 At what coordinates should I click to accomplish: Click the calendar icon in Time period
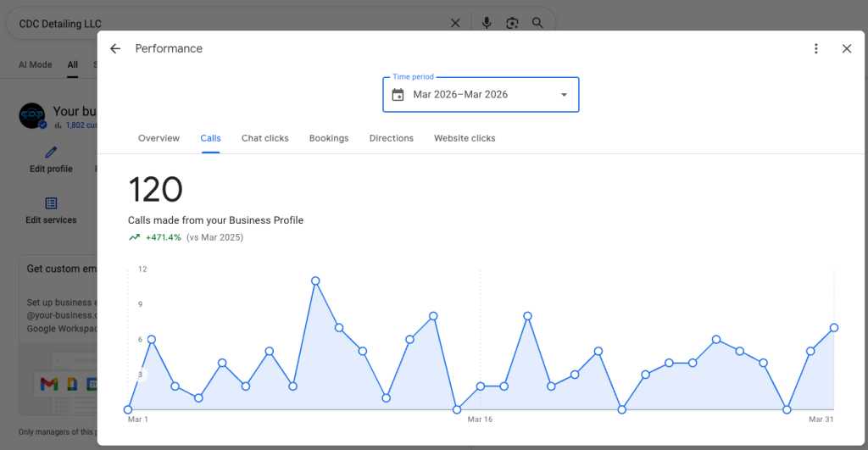point(398,95)
